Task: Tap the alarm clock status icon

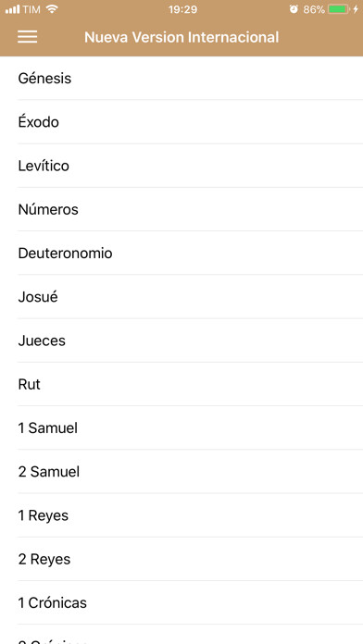Action: click(x=294, y=9)
